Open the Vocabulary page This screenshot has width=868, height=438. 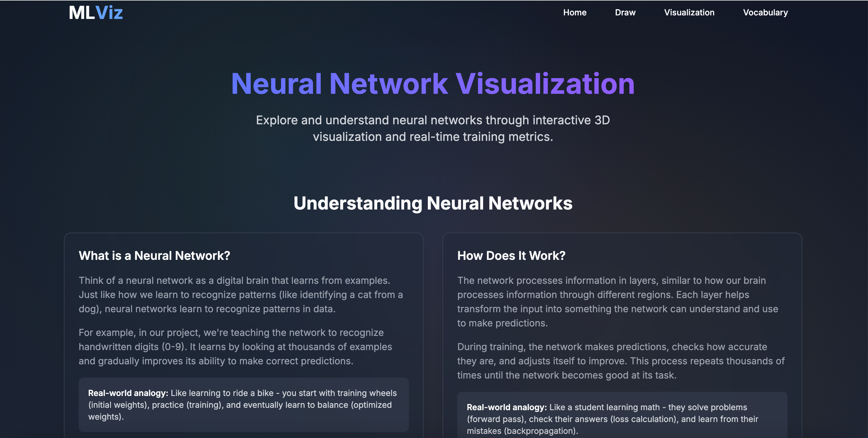click(x=765, y=12)
